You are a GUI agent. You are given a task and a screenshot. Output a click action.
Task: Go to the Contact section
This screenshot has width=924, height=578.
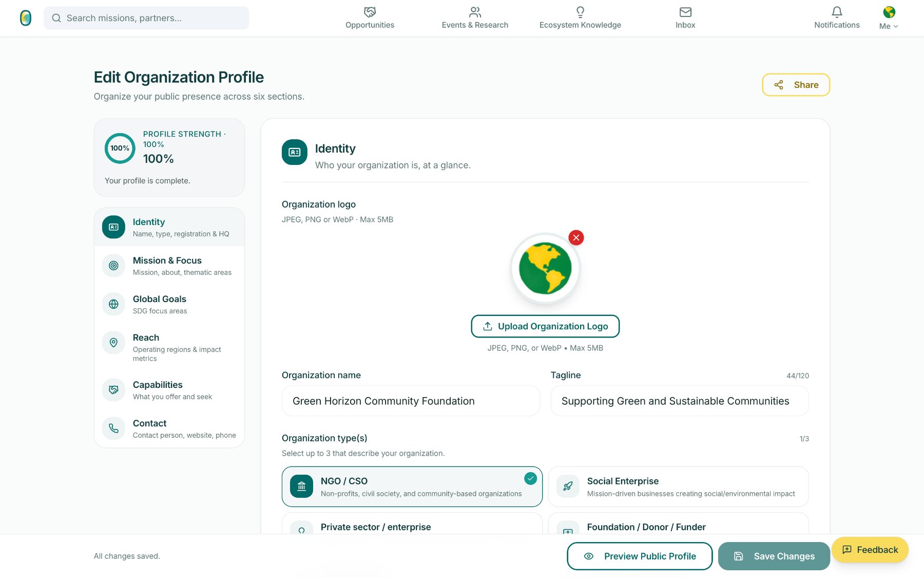tap(169, 428)
